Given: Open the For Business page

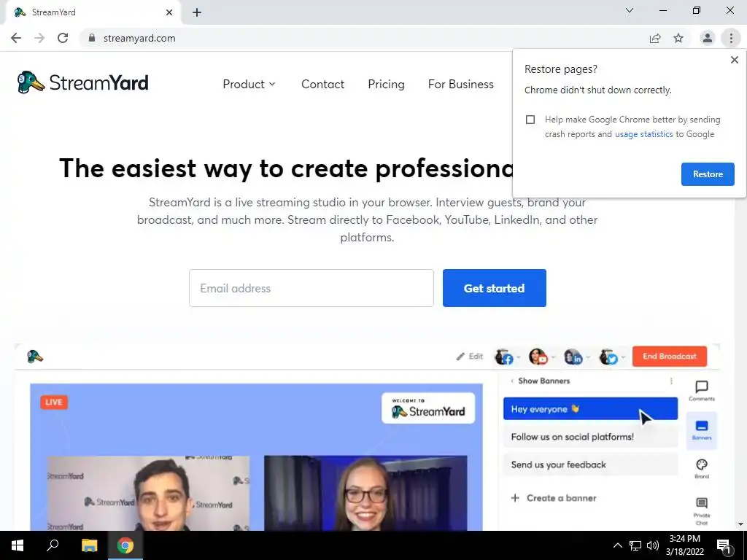Looking at the screenshot, I should 461,85.
